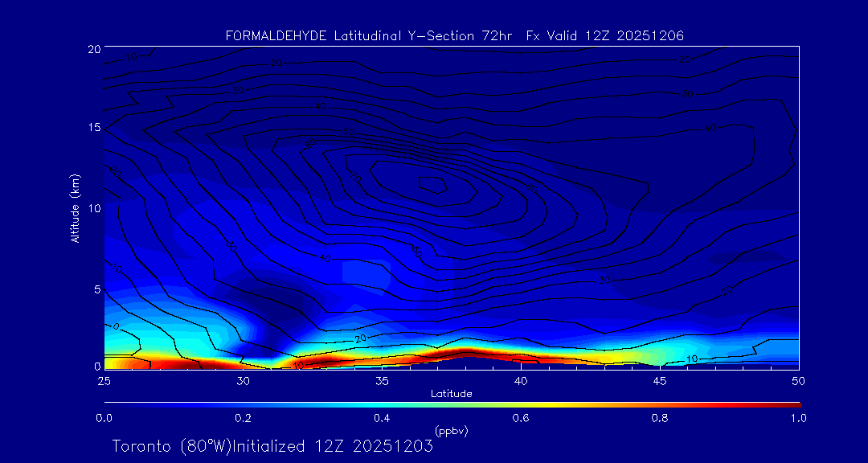Select the 0.6 color bar label
The width and height of the screenshot is (868, 463).
pos(521,418)
